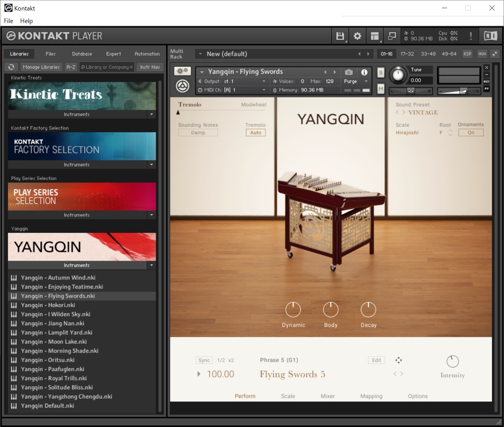
Task: Toggle the instrument AUX sends
Action: click(x=486, y=81)
